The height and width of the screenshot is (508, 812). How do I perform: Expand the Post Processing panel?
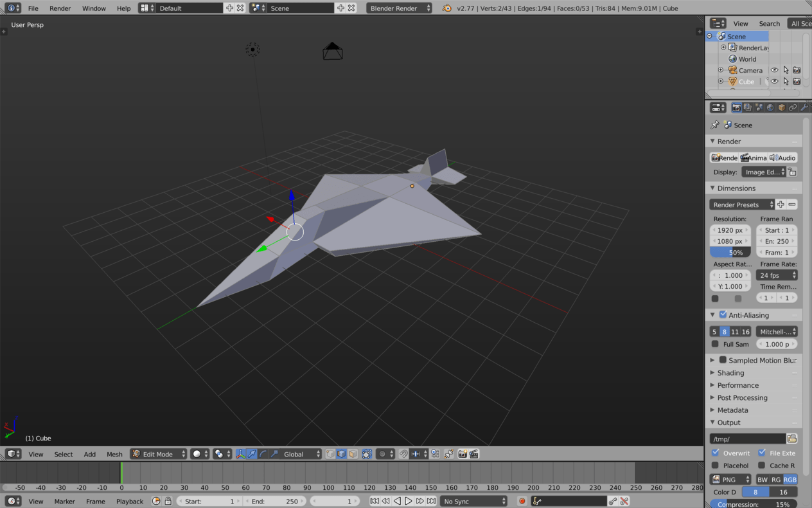coord(712,397)
